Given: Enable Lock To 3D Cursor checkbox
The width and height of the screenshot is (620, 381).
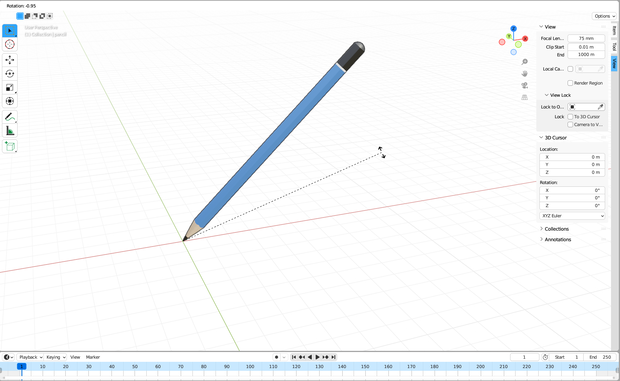Looking at the screenshot, I should (570, 117).
